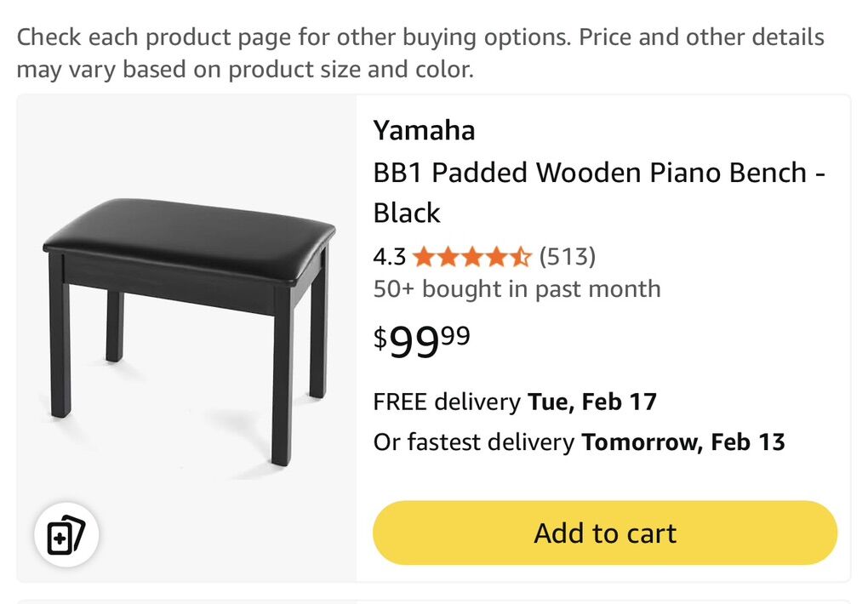This screenshot has width=868, height=604.
Task: Open the (513) review count link
Action: (x=567, y=256)
